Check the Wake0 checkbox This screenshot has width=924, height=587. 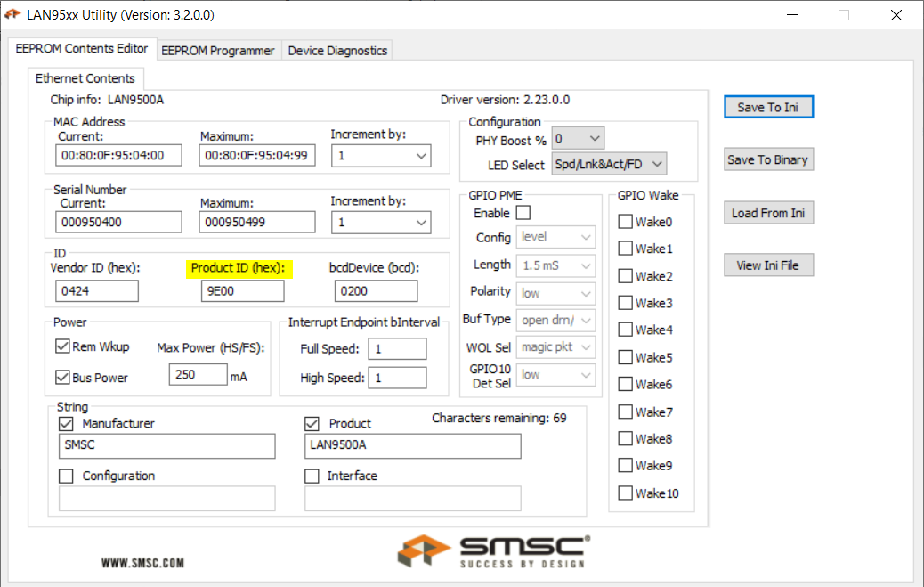(625, 222)
